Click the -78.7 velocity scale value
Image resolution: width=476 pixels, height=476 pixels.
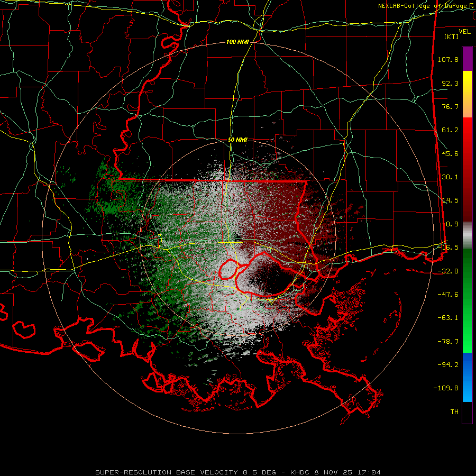pos(448,342)
